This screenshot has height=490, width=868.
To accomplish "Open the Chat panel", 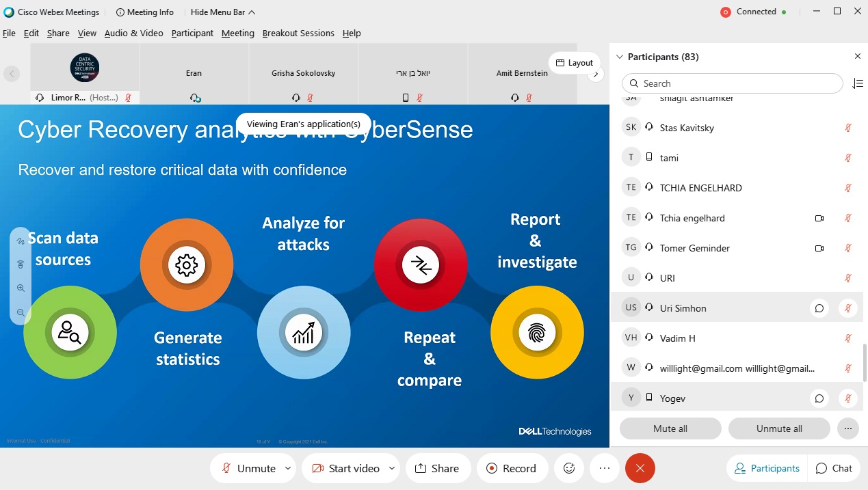I will 834,468.
